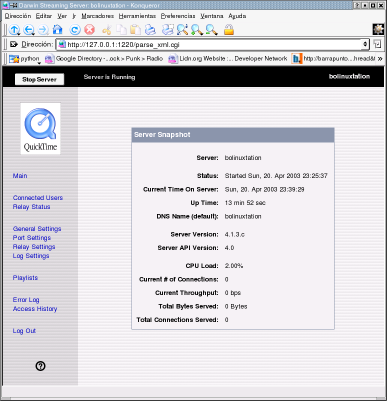Clear the location bar with the arrow icon
Viewport: 387px width, 401px height.
[14, 44]
